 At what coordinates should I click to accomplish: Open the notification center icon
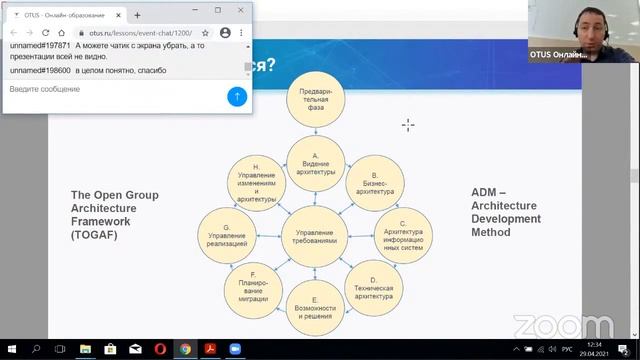point(623,349)
